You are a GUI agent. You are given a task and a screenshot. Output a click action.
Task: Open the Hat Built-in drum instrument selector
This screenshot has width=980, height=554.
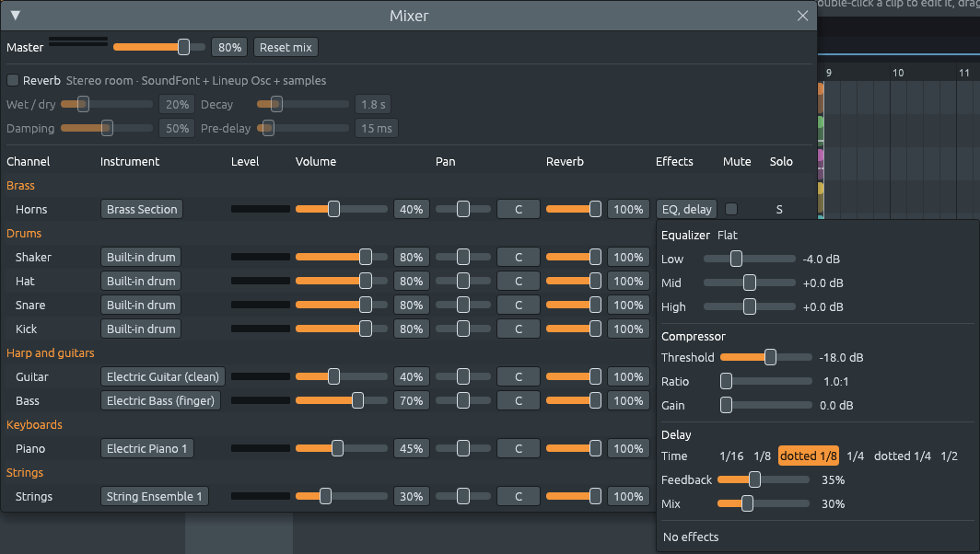pos(141,281)
